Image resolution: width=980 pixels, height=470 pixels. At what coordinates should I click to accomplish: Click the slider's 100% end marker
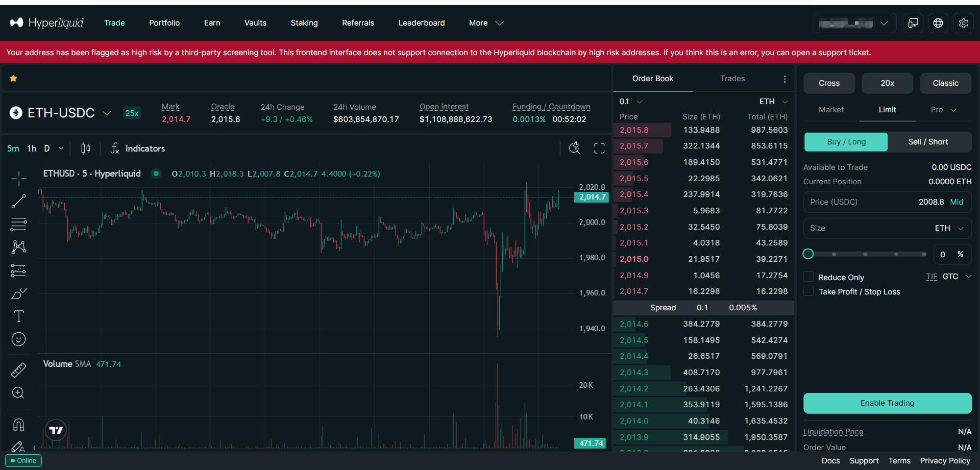pyautogui.click(x=924, y=254)
